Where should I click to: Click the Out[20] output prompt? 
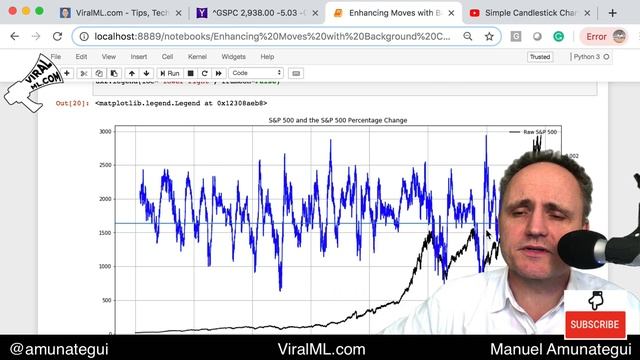click(72, 103)
